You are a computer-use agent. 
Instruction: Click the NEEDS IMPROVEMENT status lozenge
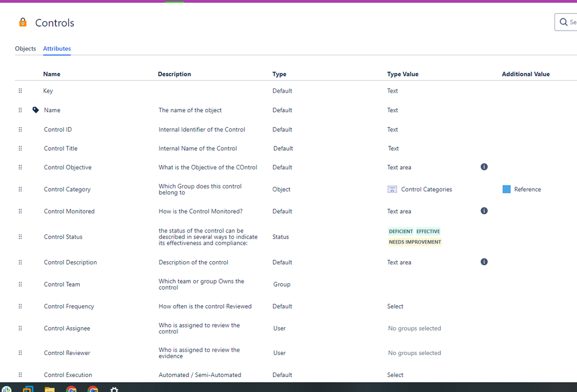click(x=415, y=242)
